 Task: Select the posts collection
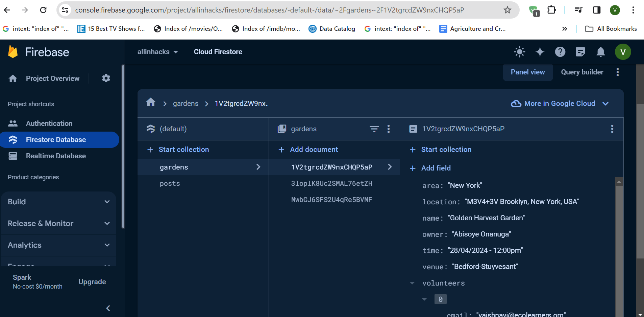(203, 183)
